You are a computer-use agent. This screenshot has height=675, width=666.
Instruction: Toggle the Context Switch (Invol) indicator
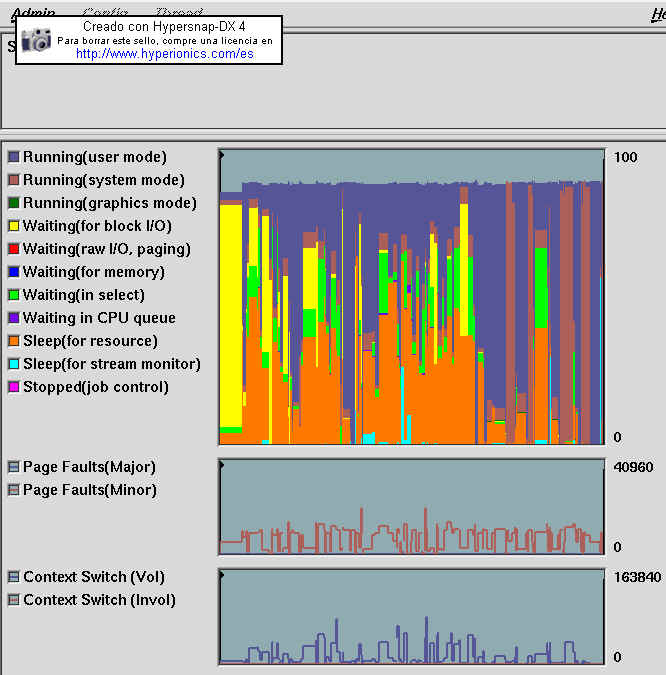pyautogui.click(x=14, y=600)
